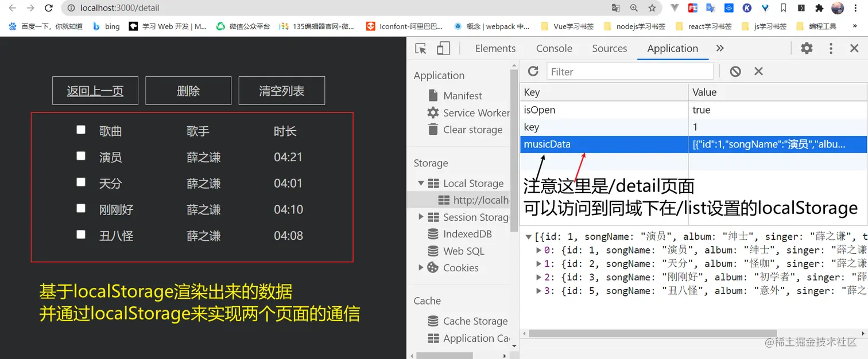Open the Google Translate extension icon
This screenshot has width=868, height=359.
pos(711,8)
